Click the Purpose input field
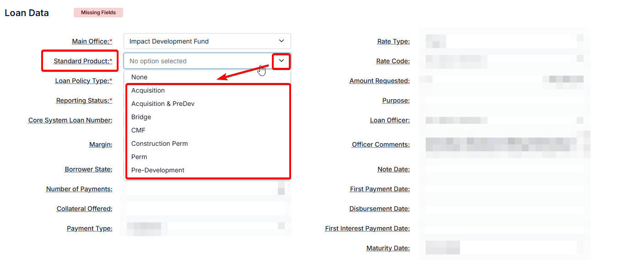 [503, 100]
